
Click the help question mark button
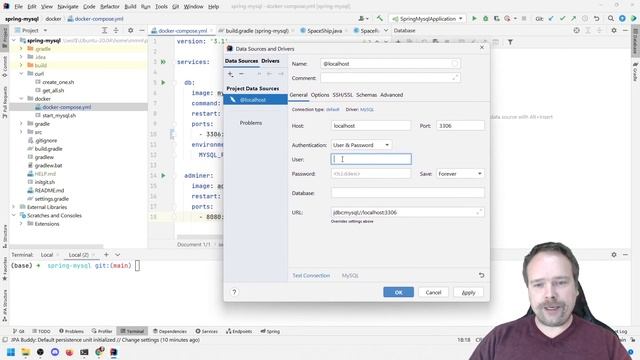pyautogui.click(x=234, y=292)
